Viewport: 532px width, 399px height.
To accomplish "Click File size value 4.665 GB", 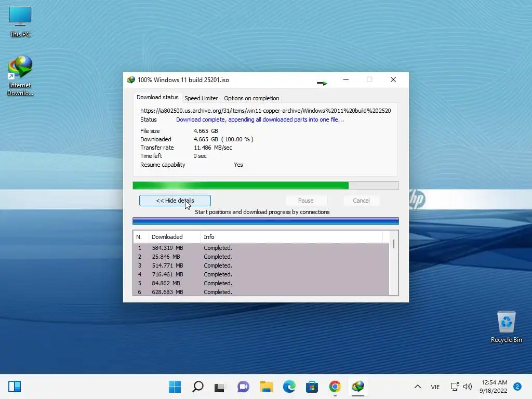I will click(206, 131).
